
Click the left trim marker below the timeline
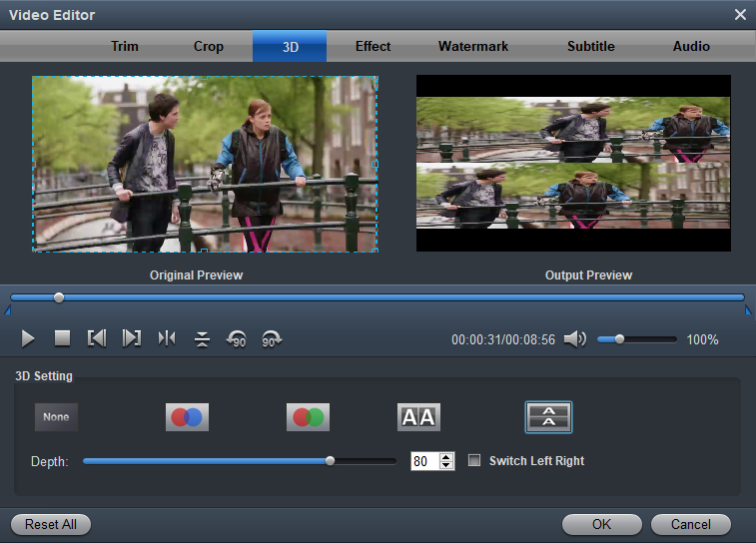tap(8, 310)
